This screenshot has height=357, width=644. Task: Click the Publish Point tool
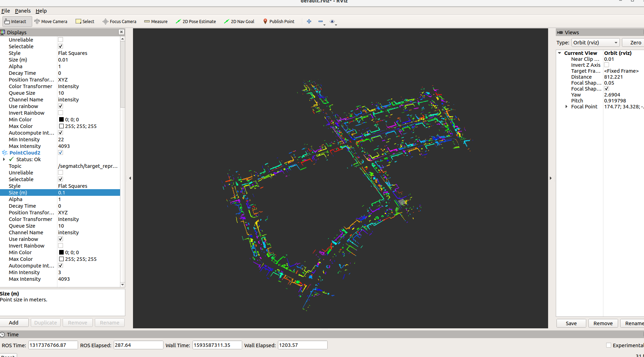coord(279,21)
